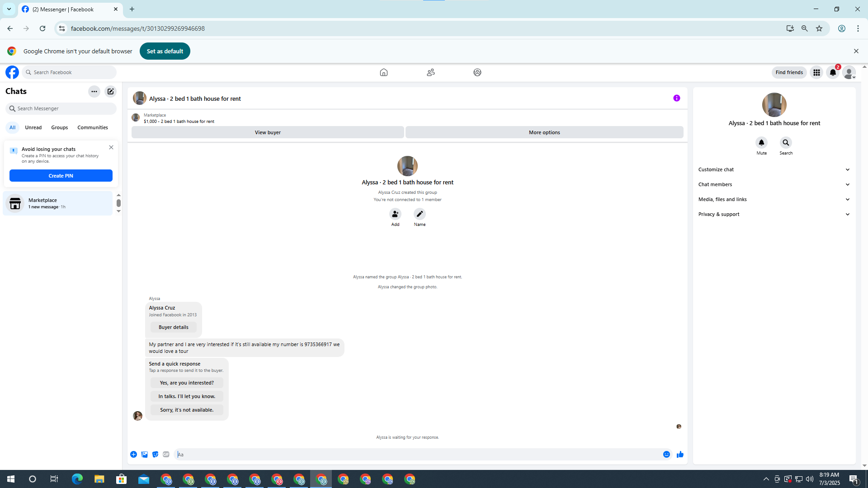The image size is (868, 488).
Task: Switch to the Groups chats tab
Action: click(59, 127)
